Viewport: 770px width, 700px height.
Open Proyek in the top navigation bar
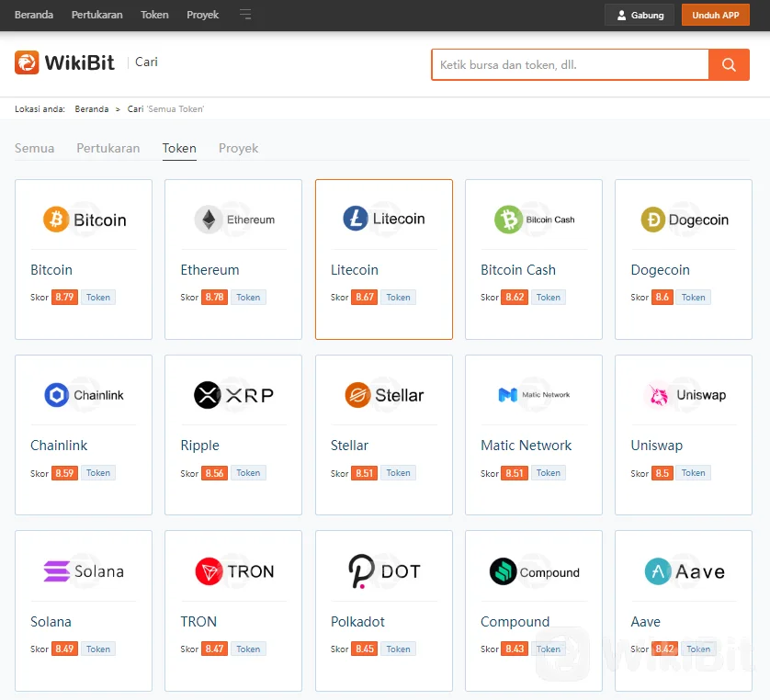[x=203, y=15]
